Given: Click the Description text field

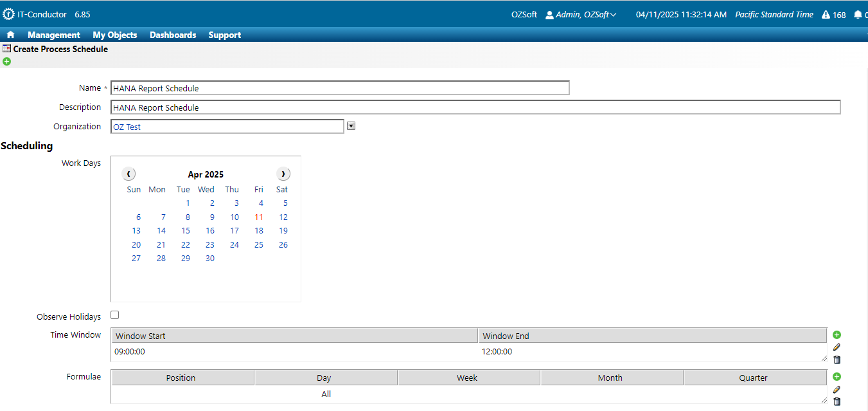Looking at the screenshot, I should click(475, 107).
